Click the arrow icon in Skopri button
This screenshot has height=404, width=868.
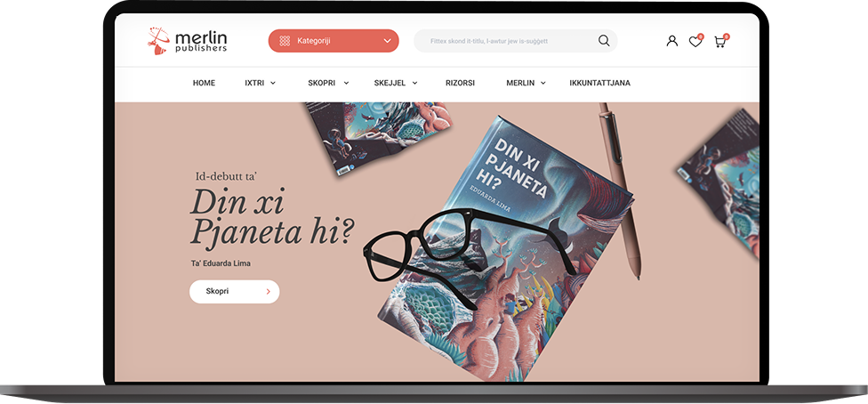(x=268, y=292)
